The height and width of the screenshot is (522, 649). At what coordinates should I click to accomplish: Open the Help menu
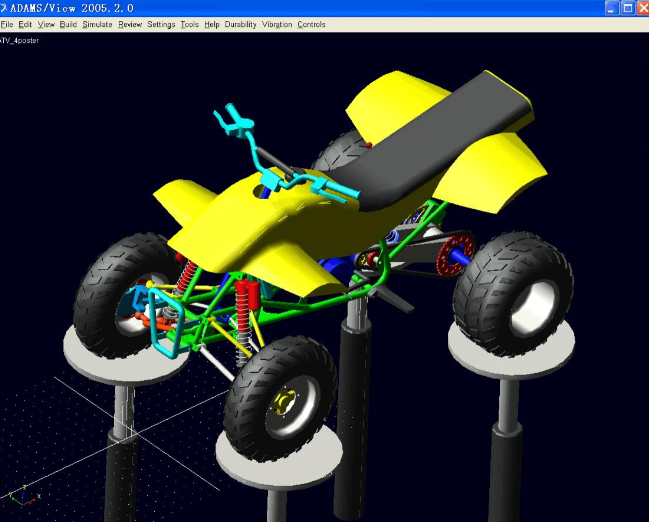point(211,24)
